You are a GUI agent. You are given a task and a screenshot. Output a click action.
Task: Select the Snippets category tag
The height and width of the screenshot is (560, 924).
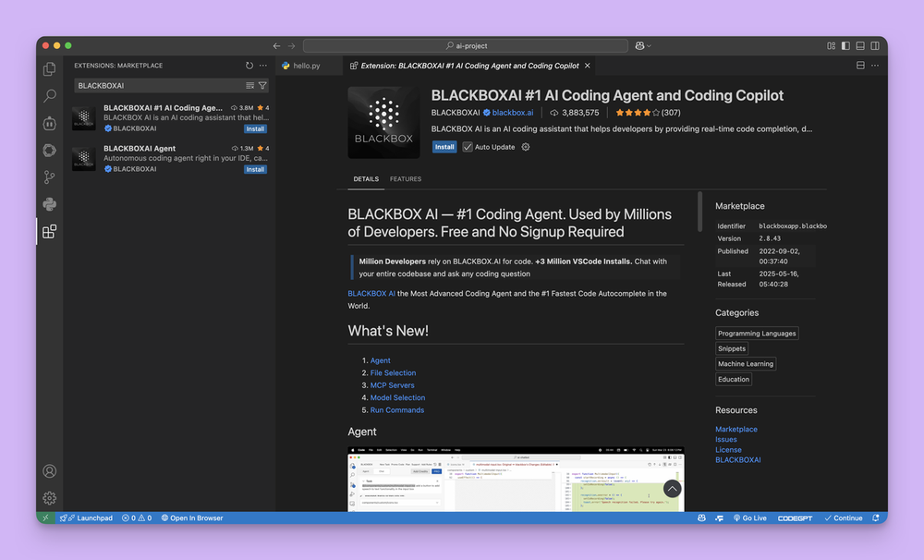pyautogui.click(x=732, y=348)
